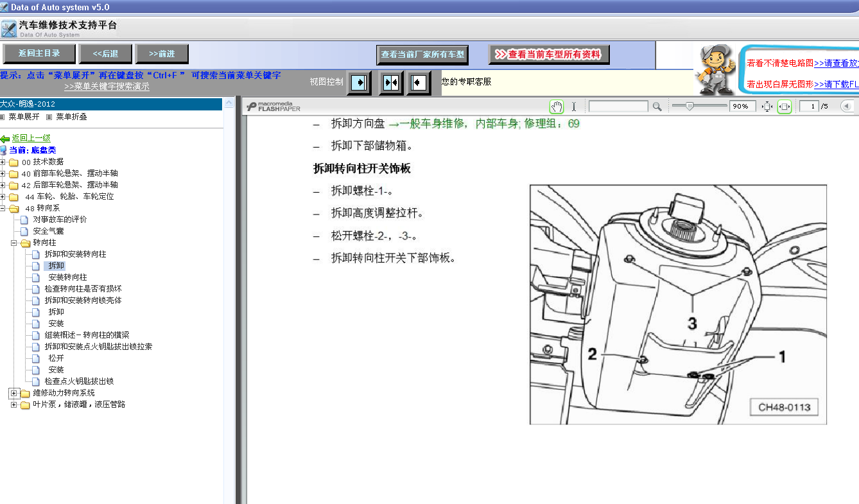This screenshot has height=504, width=859.
Task: Click the tree panel scroll up arrow
Action: tap(228, 103)
